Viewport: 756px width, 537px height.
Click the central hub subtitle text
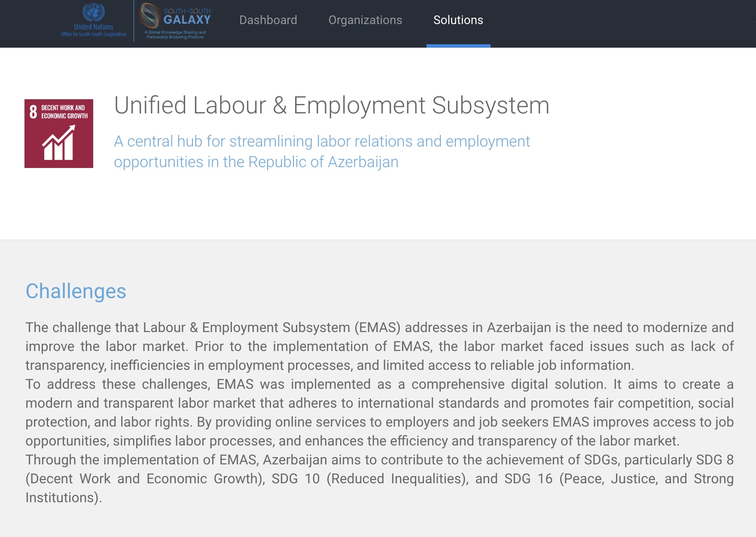pos(322,152)
